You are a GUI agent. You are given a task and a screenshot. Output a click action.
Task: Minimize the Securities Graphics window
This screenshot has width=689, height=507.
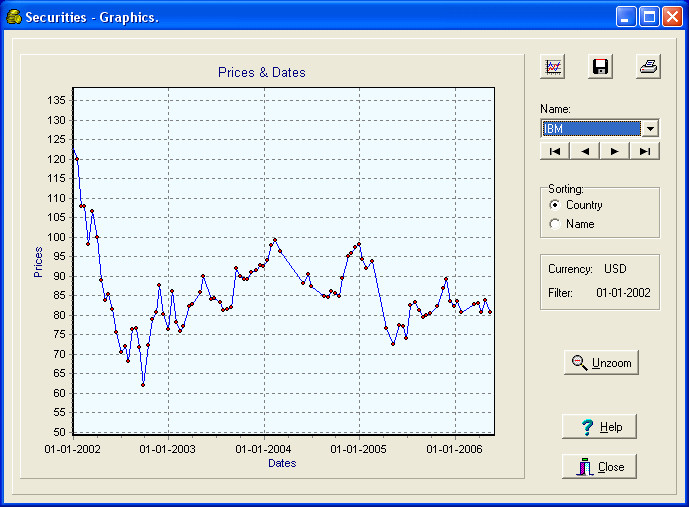click(626, 17)
